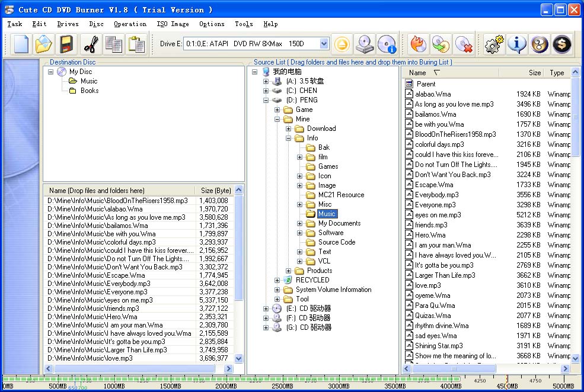584x392 pixels.
Task: Expand the (G:) CD drive node
Action: [266, 327]
